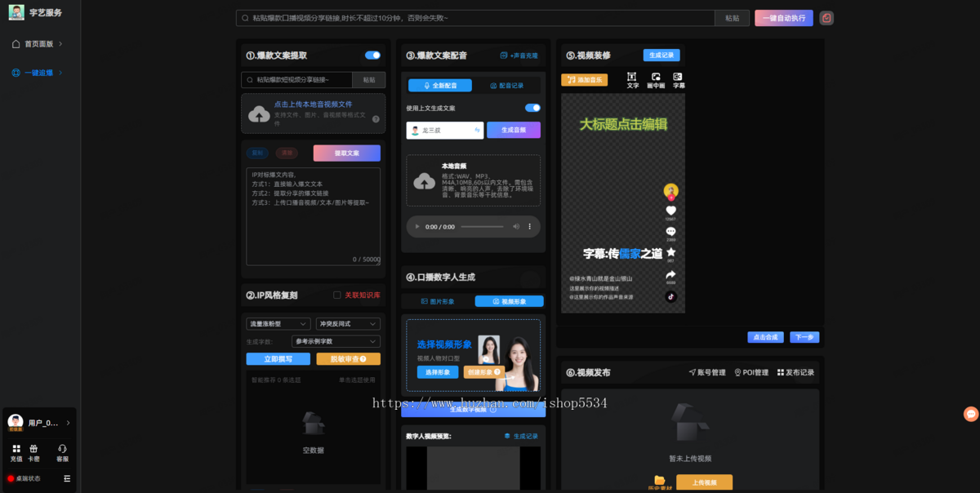The height and width of the screenshot is (493, 980).
Task: Play the audio in the audio player
Action: coord(417,226)
